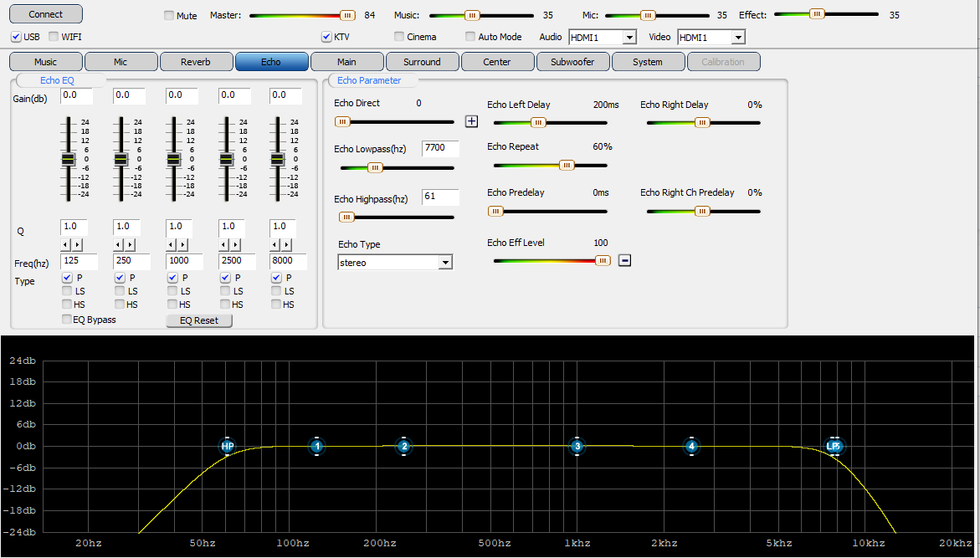Select EQ node 4 on the graph
Image resolution: width=980 pixels, height=558 pixels.
tap(691, 447)
